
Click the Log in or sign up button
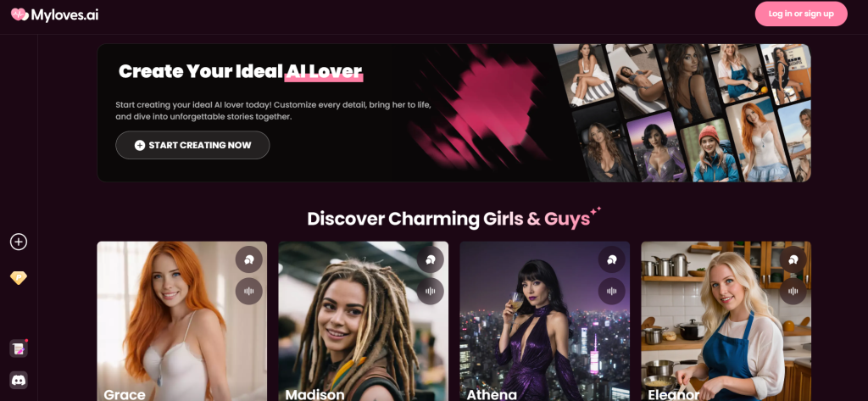[x=801, y=14]
